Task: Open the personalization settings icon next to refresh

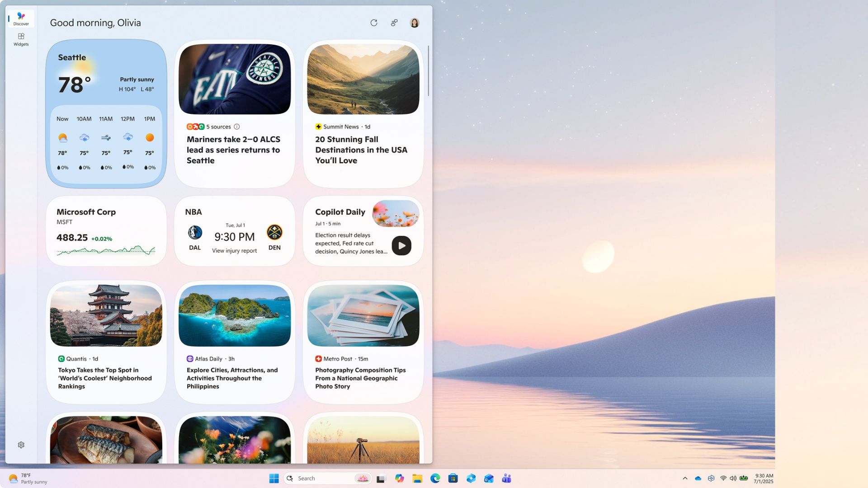Action: click(394, 23)
